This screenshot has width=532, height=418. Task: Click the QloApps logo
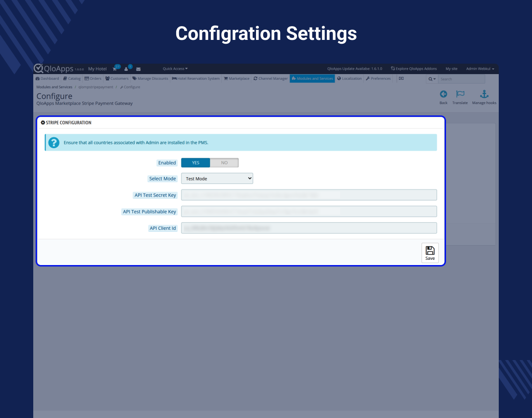tap(54, 68)
